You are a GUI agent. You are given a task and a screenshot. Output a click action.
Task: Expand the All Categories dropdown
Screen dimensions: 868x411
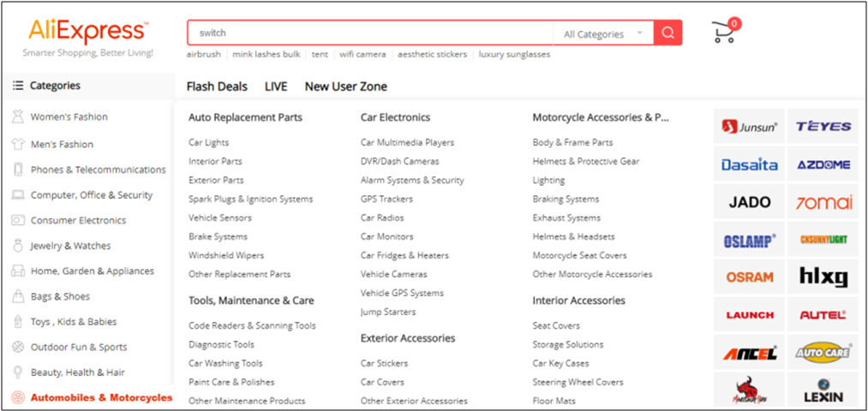click(x=603, y=34)
